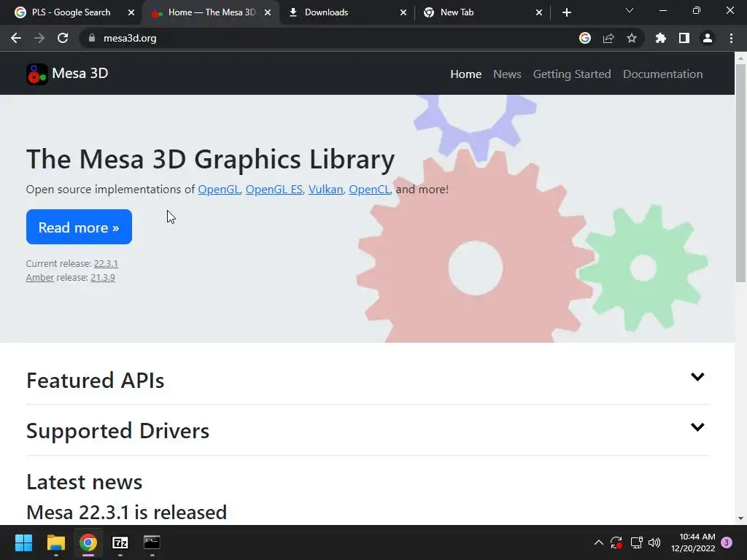Click the scrollbar up arrow
747x560 pixels.
[740, 58]
